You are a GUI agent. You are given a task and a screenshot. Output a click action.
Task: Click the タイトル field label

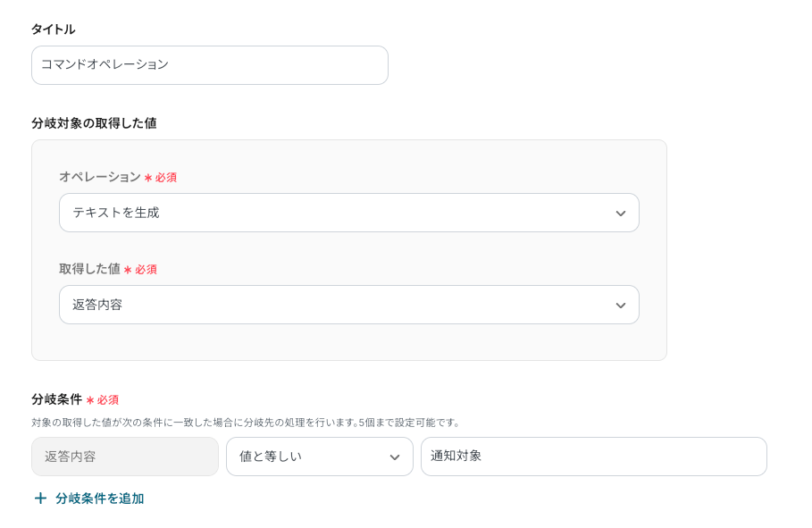click(x=53, y=29)
